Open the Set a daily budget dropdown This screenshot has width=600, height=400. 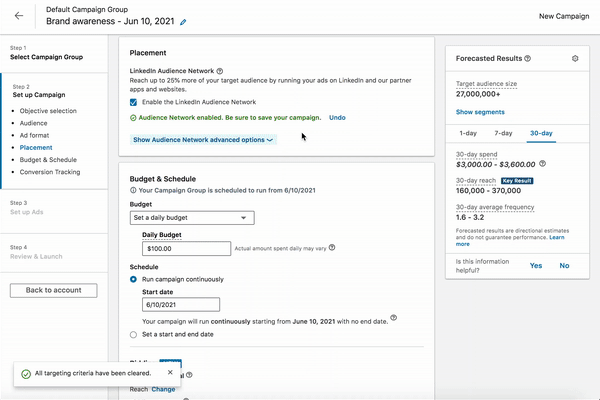[x=192, y=217]
